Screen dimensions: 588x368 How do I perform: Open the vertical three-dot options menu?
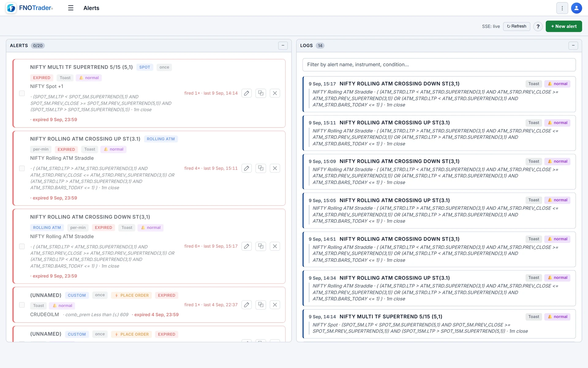pos(562,8)
